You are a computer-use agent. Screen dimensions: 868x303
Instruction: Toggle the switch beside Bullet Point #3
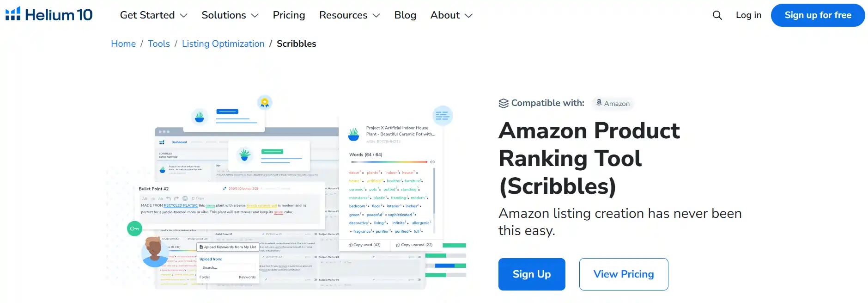pos(315,233)
